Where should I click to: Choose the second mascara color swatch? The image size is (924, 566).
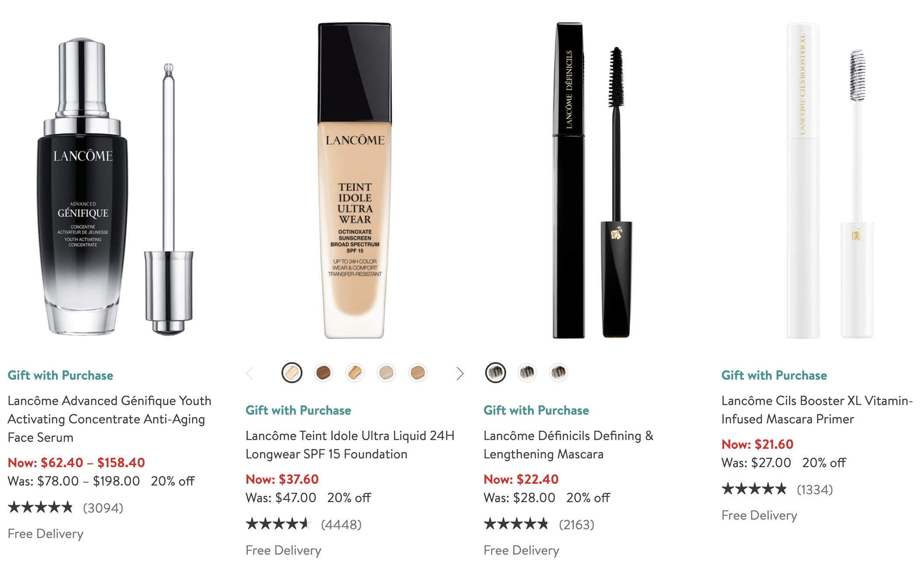pos(527,373)
